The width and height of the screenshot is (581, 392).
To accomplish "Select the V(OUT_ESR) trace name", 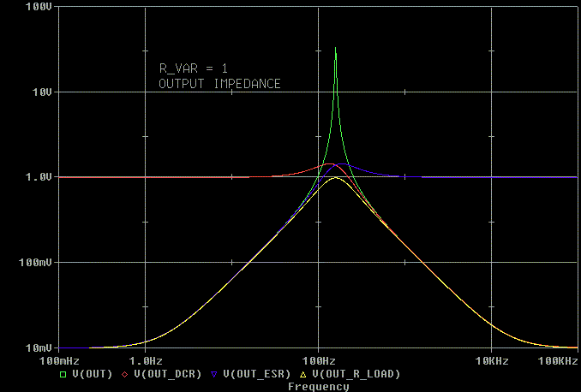I will click(x=255, y=374).
